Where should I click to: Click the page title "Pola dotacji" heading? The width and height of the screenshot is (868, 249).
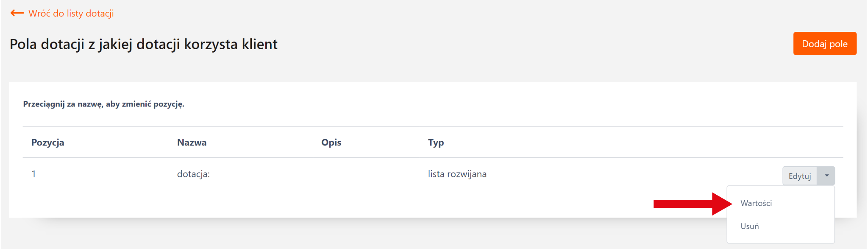click(x=143, y=44)
